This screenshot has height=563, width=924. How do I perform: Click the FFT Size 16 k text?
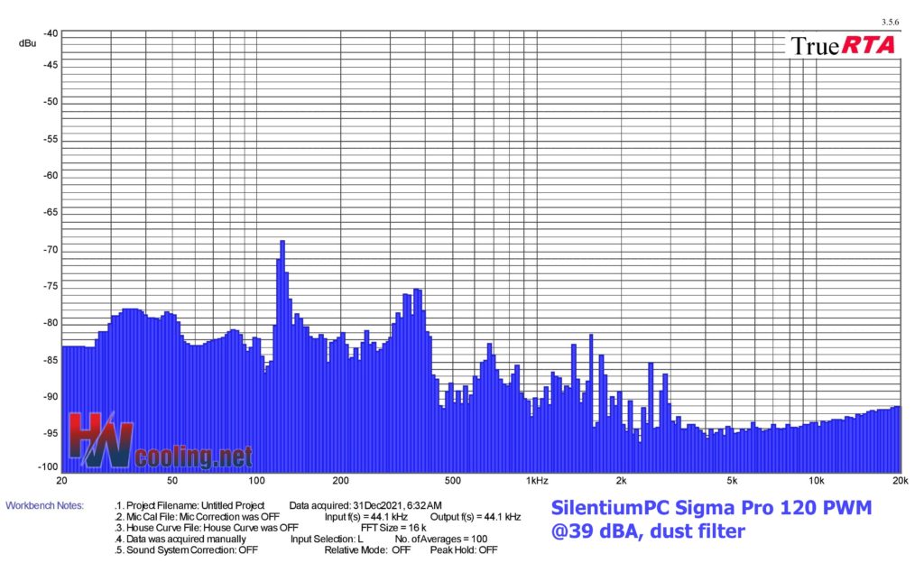[x=393, y=528]
